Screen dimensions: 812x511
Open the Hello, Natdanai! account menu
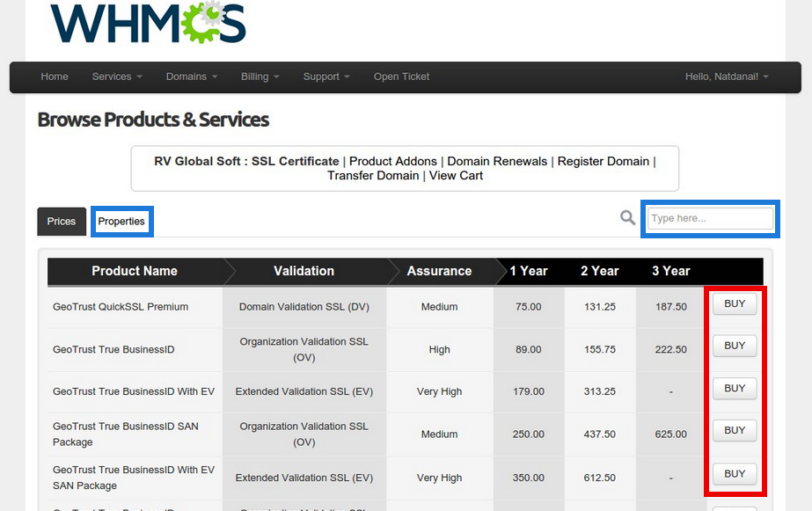pos(727,77)
